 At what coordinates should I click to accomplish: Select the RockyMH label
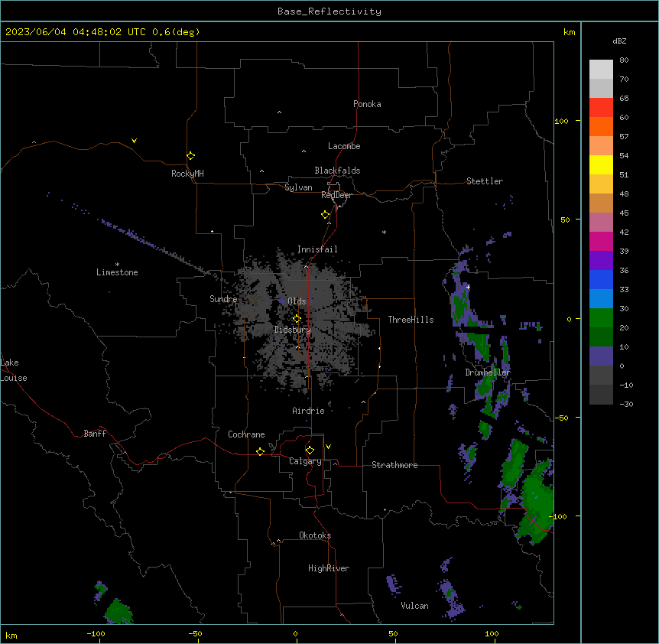[x=187, y=174]
